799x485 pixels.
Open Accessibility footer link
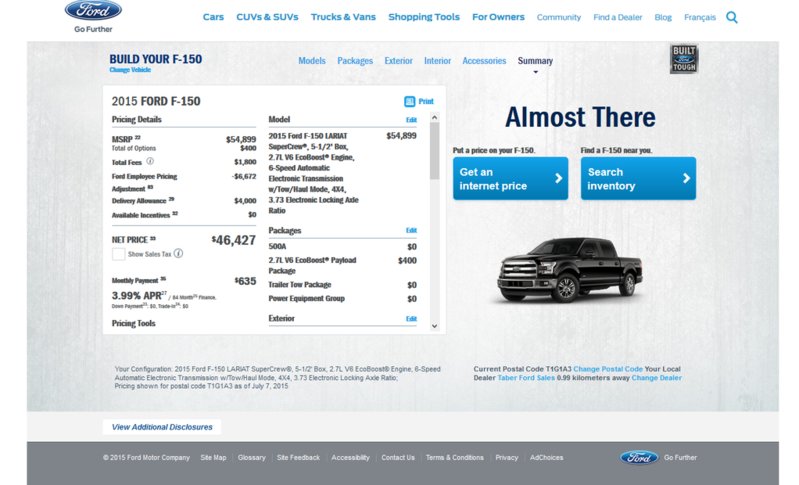click(x=350, y=457)
